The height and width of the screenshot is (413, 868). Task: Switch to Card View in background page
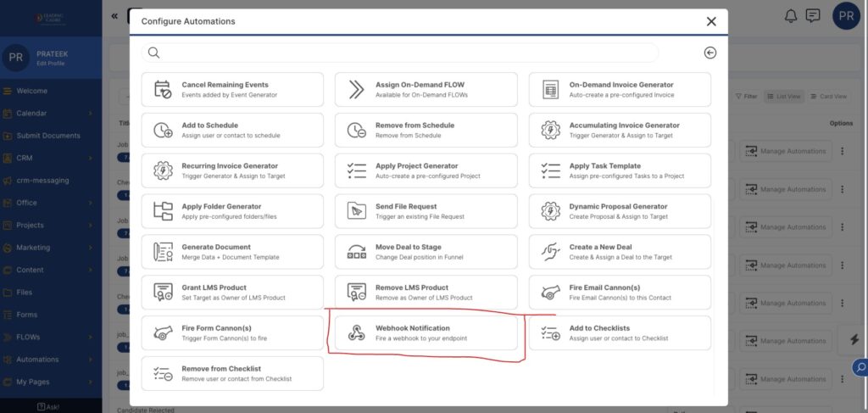829,97
